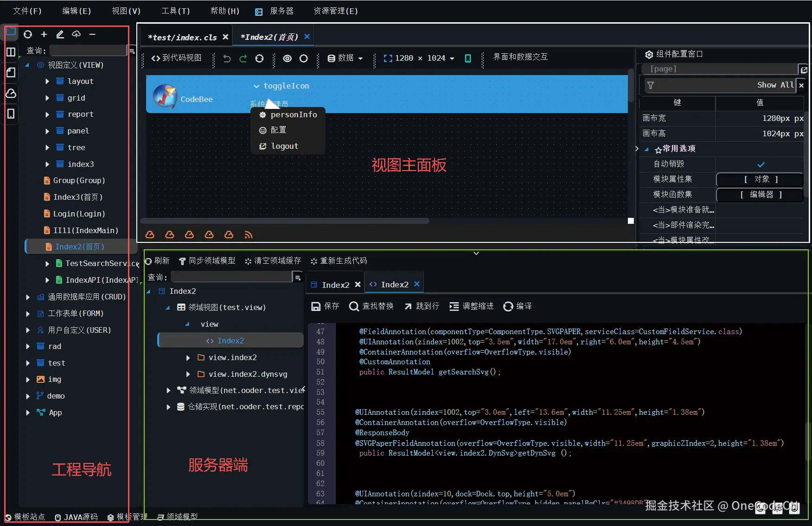Click Clear Domain Cache button
812x526 pixels.
273,261
